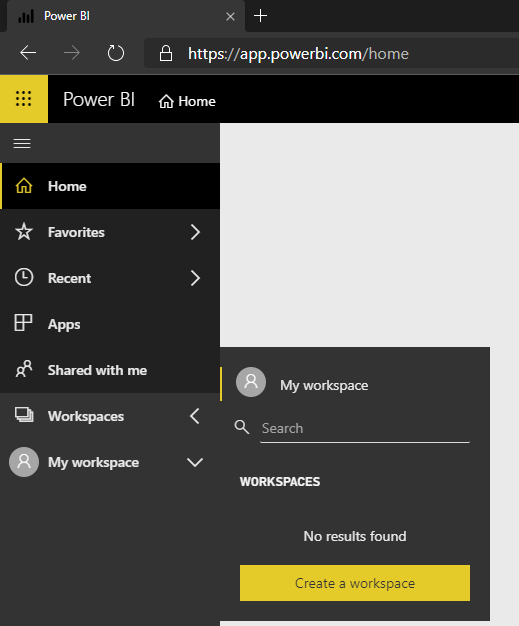
Task: Click the browser back arrow
Action: (28, 53)
